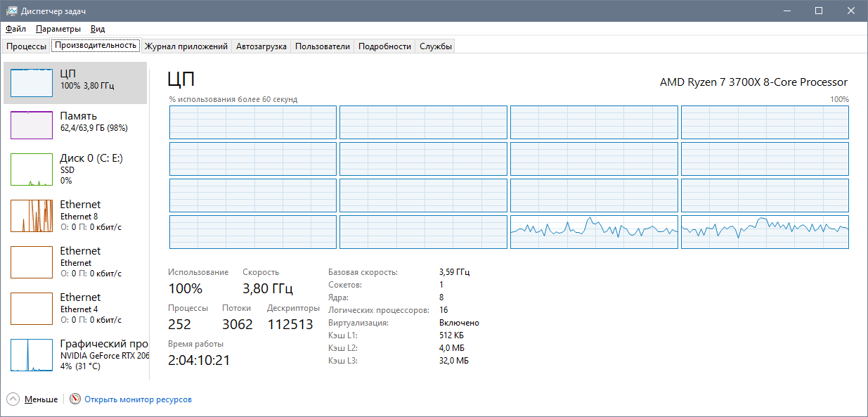Open the Параметры menu
The width and height of the screenshot is (868, 417).
tap(58, 29)
